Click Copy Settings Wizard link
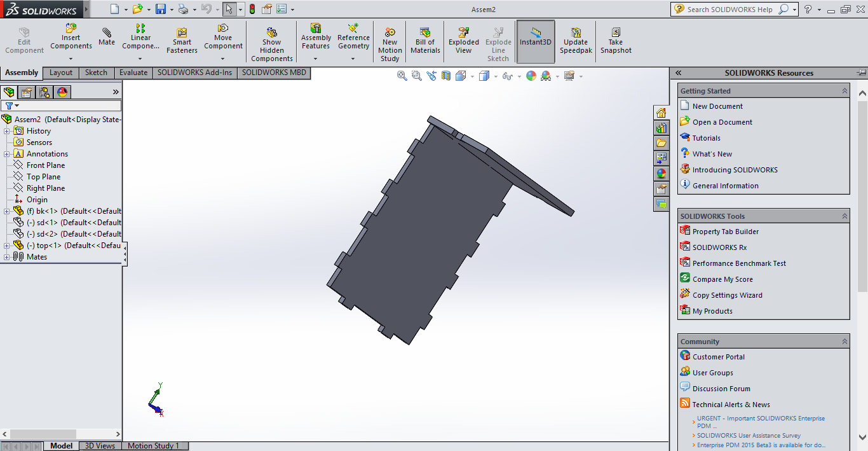Image resolution: width=868 pixels, height=451 pixels. click(728, 295)
